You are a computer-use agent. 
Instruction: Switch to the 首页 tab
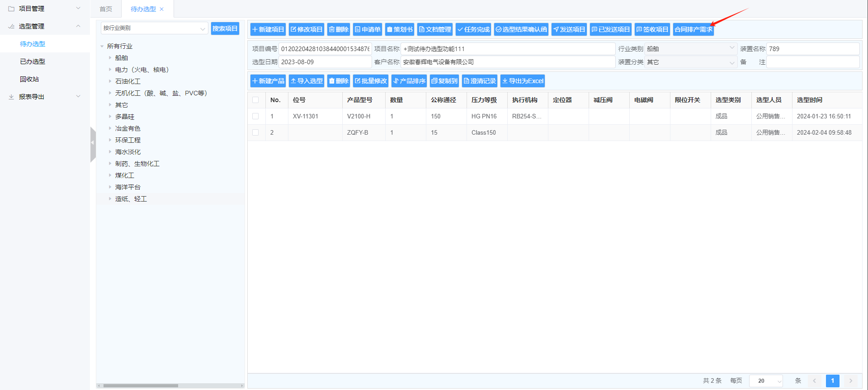(x=106, y=9)
